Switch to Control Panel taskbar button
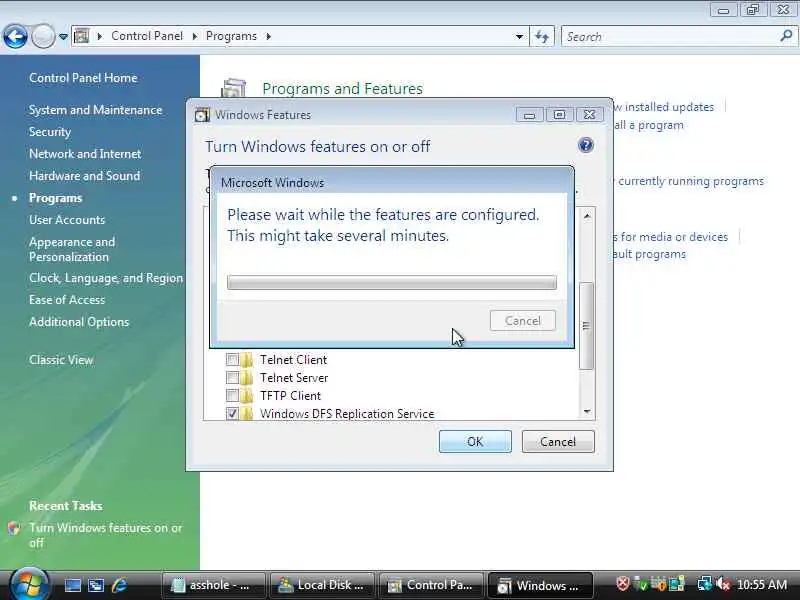This screenshot has width=800, height=600. pyautogui.click(x=433, y=585)
